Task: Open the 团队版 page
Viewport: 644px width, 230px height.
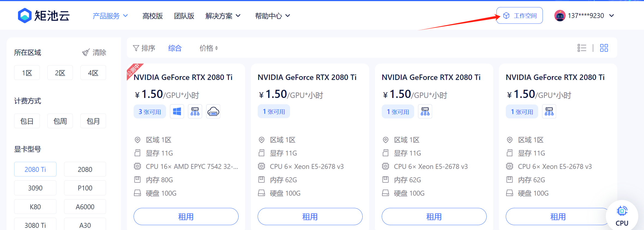Action: coord(184,16)
